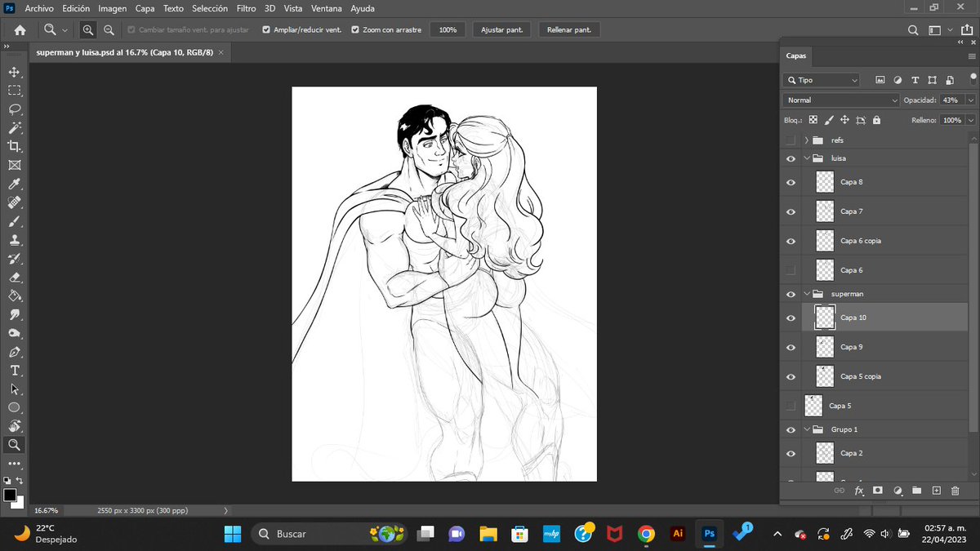This screenshot has height=551, width=980.
Task: Select the Ellipse shape tool
Action: pyautogui.click(x=14, y=407)
